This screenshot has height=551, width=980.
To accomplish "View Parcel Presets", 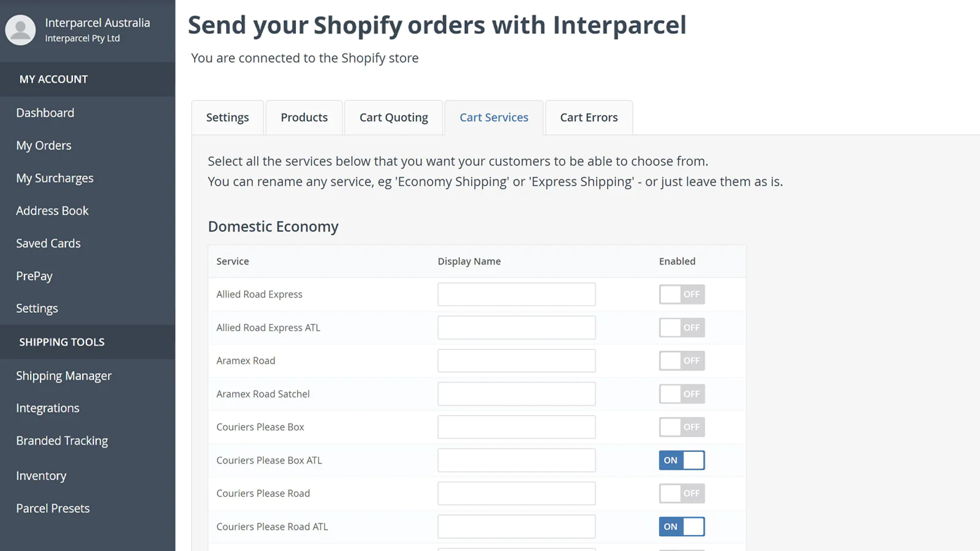I will click(x=53, y=509).
